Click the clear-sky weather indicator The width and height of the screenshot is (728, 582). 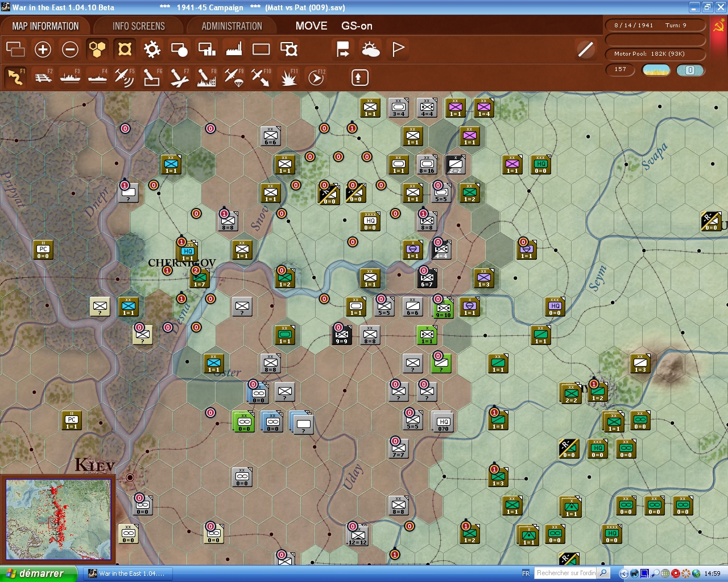click(x=656, y=70)
